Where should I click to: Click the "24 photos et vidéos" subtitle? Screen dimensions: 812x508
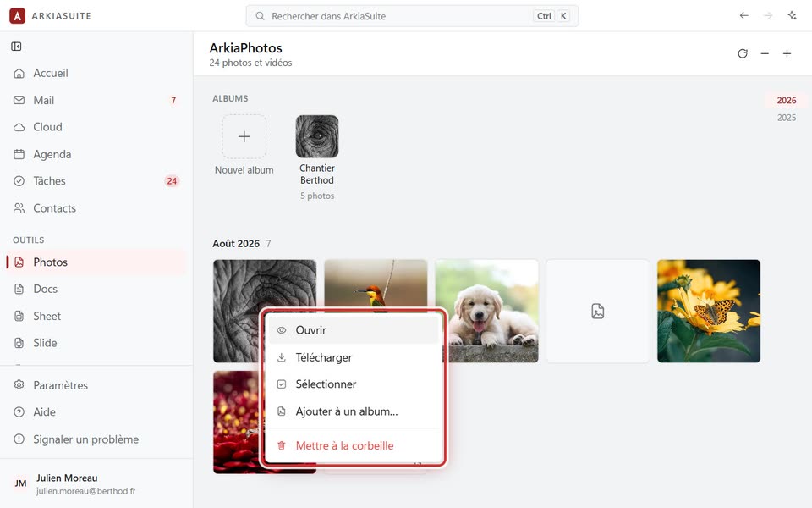(x=250, y=63)
